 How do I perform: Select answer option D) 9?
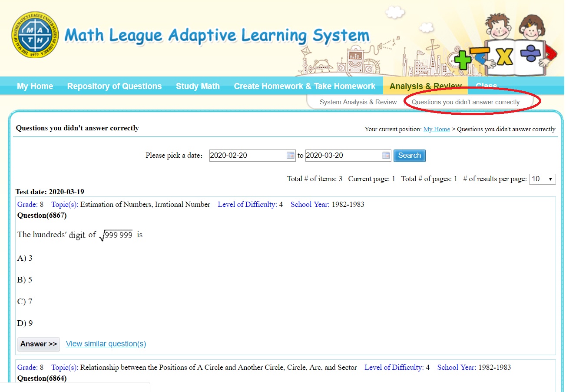[x=25, y=323]
